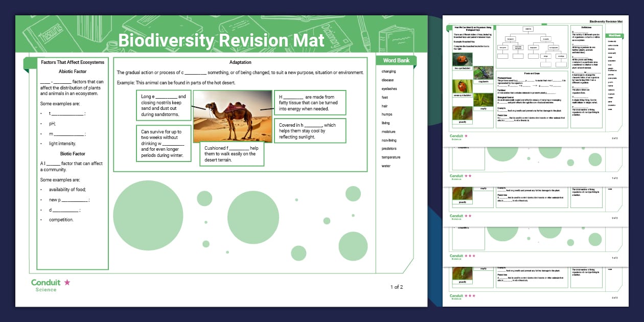Select the seven-spot ladybird picture
Screen dimensions: 644x322
462,86
